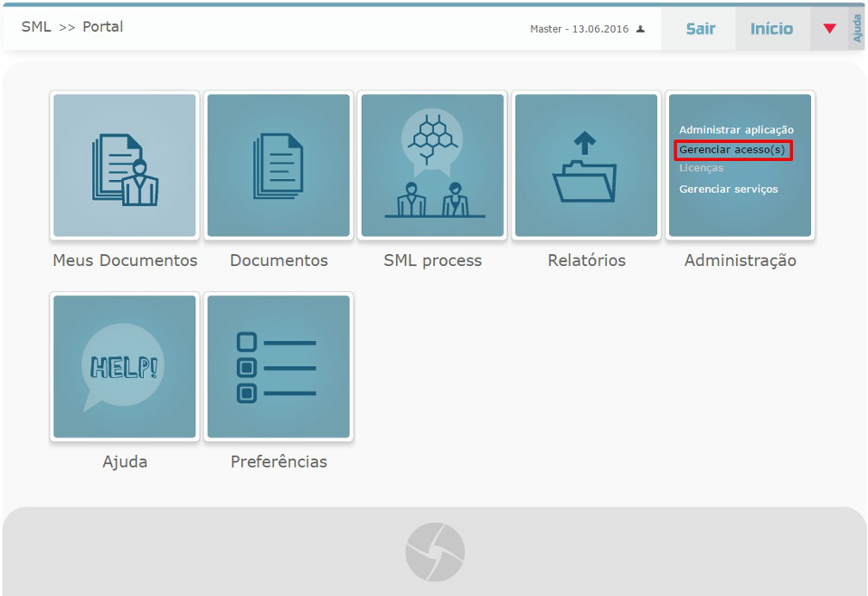This screenshot has width=868, height=596.
Task: Open the Preferências checklist tile
Action: 278,366
